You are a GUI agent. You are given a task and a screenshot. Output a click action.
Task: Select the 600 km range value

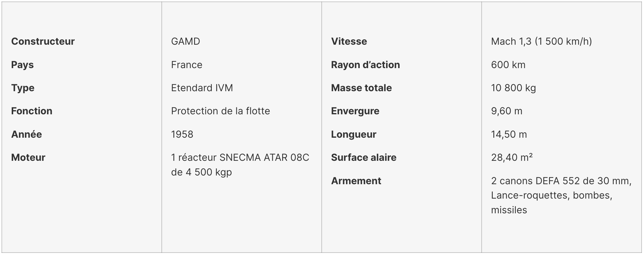point(508,65)
